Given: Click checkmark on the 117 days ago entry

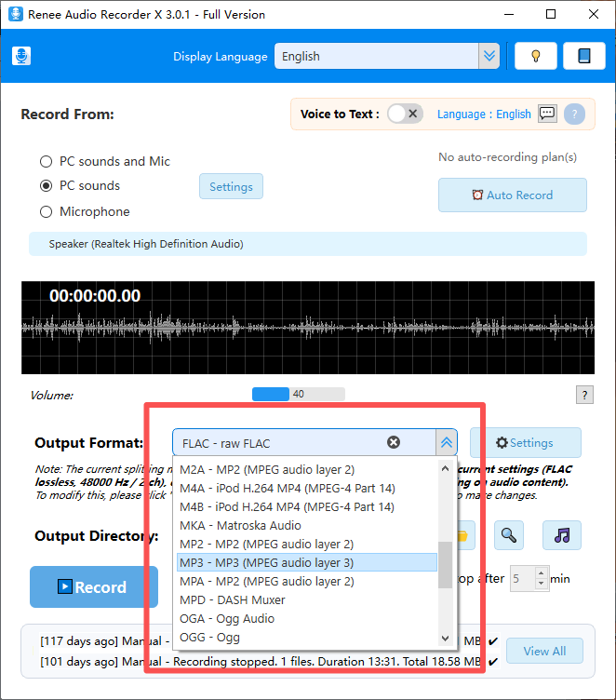Looking at the screenshot, I should pos(493,641).
